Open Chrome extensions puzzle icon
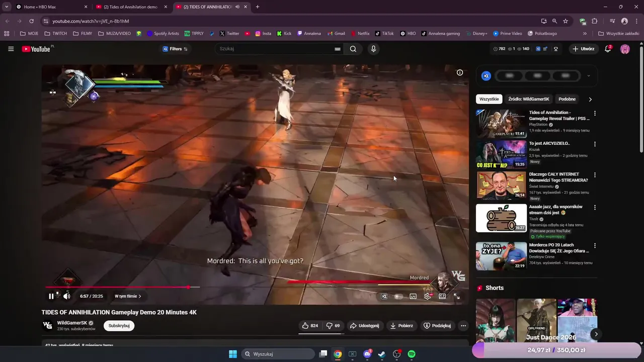The height and width of the screenshot is (362, 644). 595,21
